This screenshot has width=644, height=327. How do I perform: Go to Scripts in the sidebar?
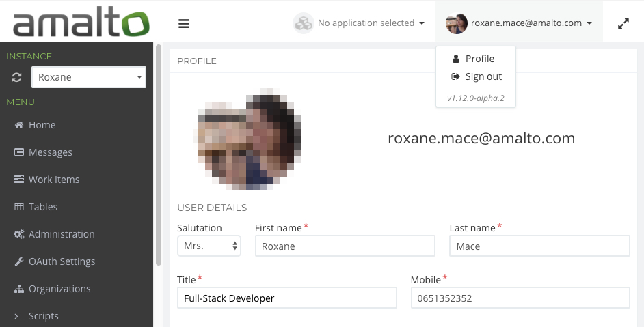click(43, 316)
